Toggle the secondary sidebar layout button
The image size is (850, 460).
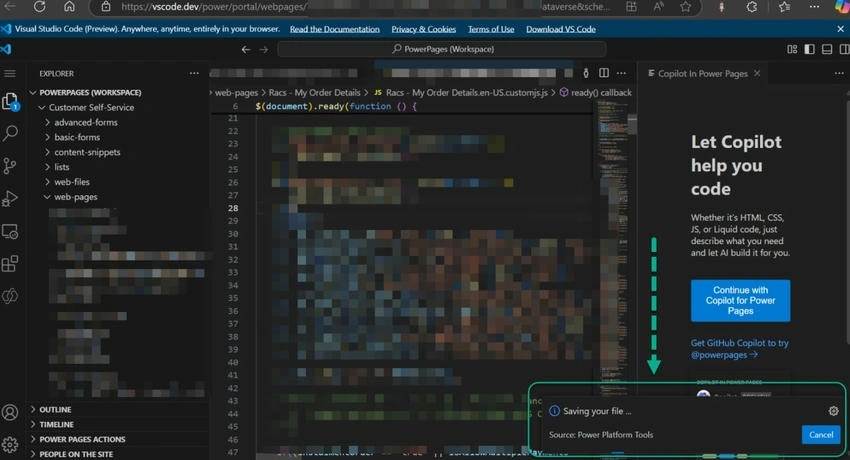844,49
